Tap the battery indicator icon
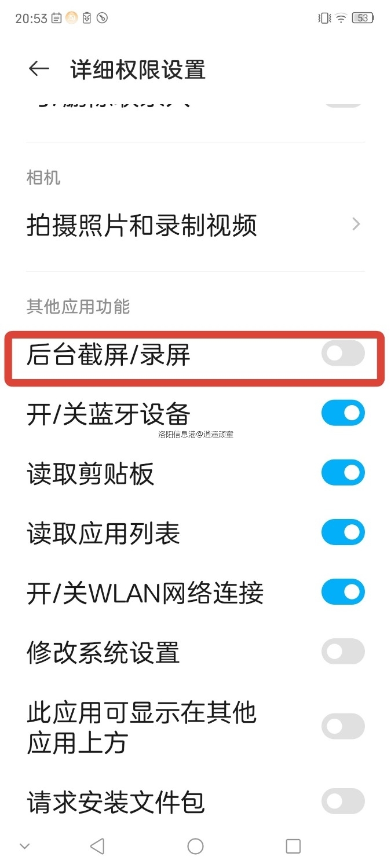391x868 pixels. coord(363,18)
